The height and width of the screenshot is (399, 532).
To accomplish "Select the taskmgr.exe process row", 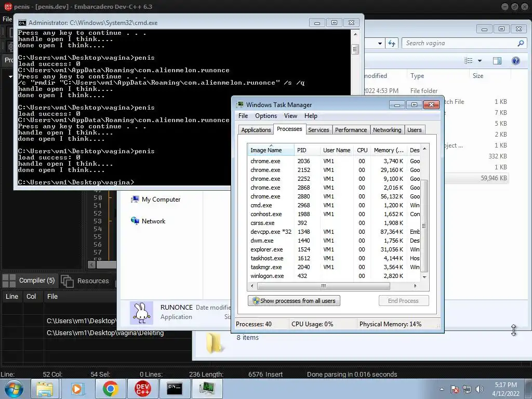I will 334,267.
